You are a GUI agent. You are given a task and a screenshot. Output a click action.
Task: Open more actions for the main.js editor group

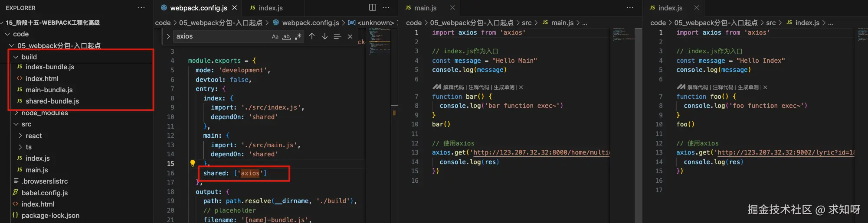(630, 8)
